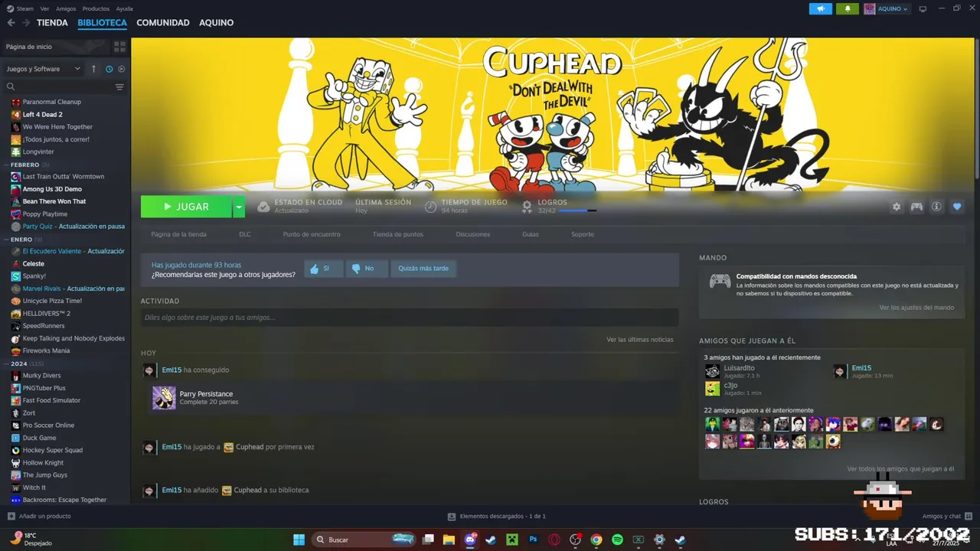Open Photoshop from the taskbar
Image resolution: width=980 pixels, height=551 pixels.
point(534,540)
